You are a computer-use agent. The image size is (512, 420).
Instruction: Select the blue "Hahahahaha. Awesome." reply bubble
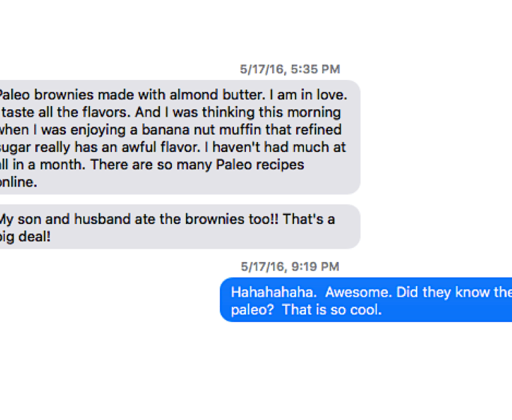point(365,300)
